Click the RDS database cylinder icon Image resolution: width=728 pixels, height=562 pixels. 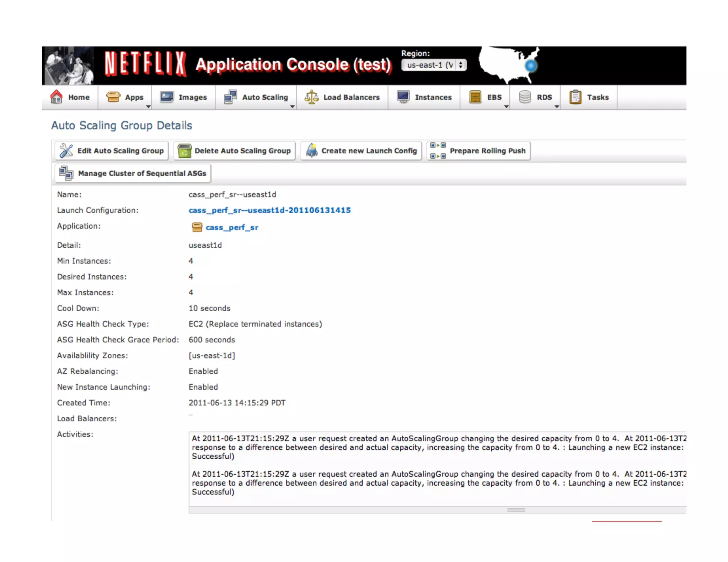(x=525, y=97)
